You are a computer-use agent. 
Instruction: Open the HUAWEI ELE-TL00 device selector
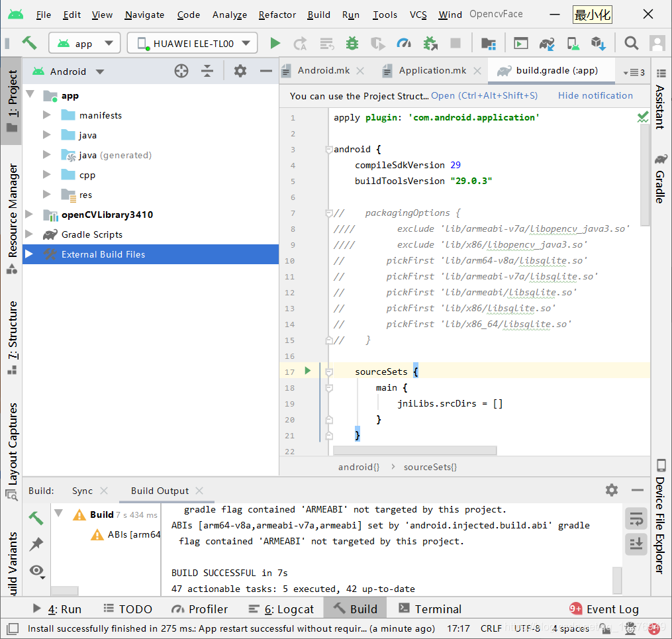coord(191,42)
